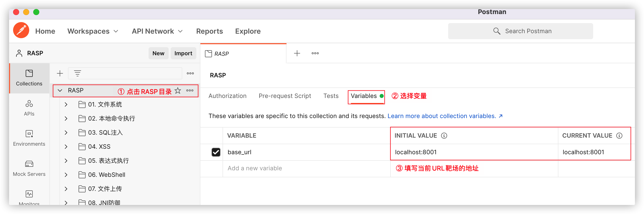644x214 pixels.
Task: Click the RASP workspace name
Action: pyautogui.click(x=35, y=53)
